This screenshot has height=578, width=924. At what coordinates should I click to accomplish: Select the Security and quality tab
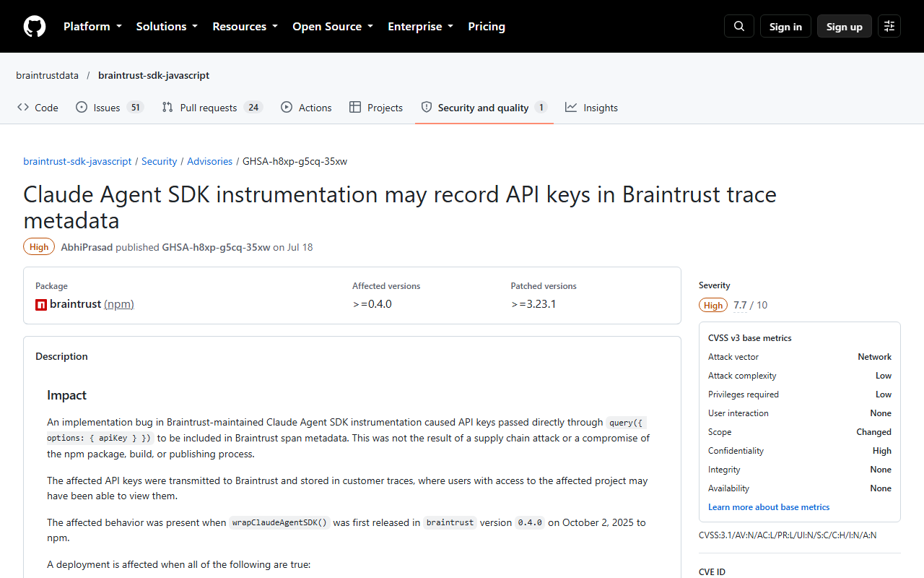(x=484, y=107)
